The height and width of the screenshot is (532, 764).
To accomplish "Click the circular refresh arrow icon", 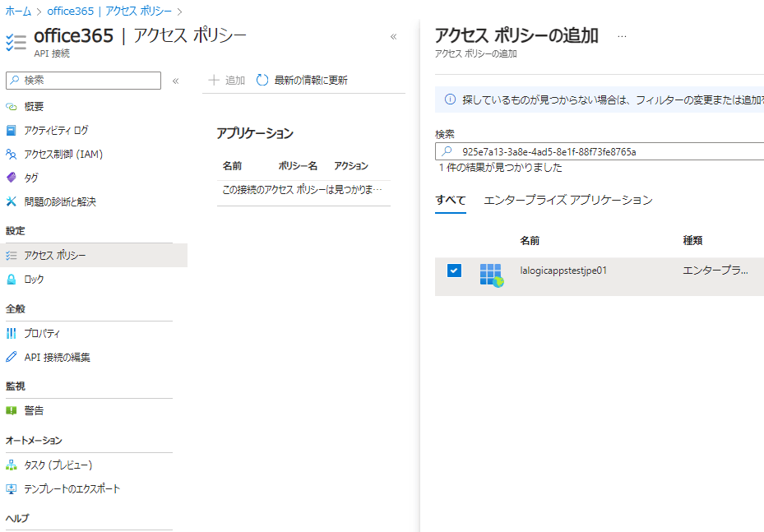I will [262, 80].
